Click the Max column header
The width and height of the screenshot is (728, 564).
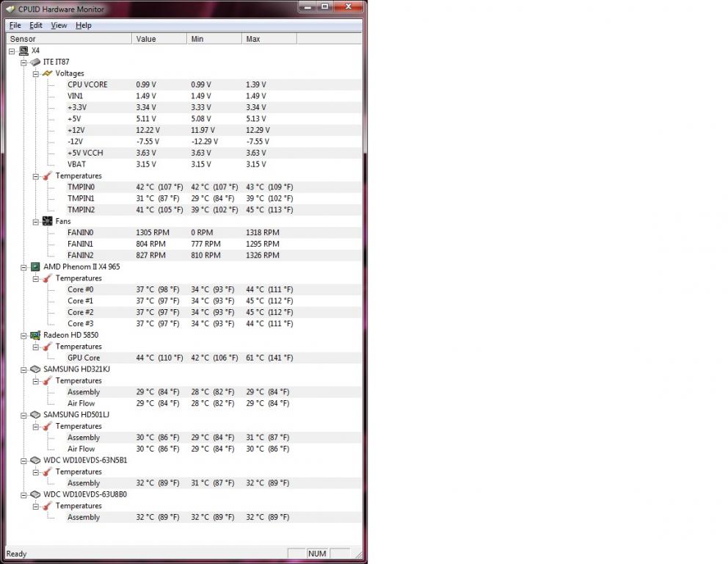coord(269,39)
